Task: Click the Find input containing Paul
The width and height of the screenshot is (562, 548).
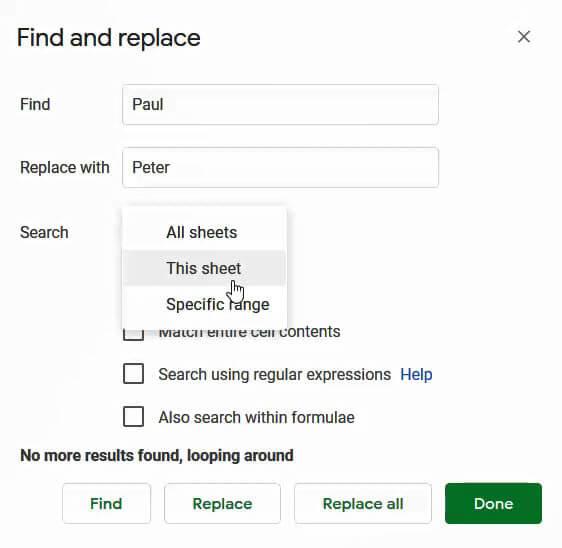Action: (x=280, y=105)
